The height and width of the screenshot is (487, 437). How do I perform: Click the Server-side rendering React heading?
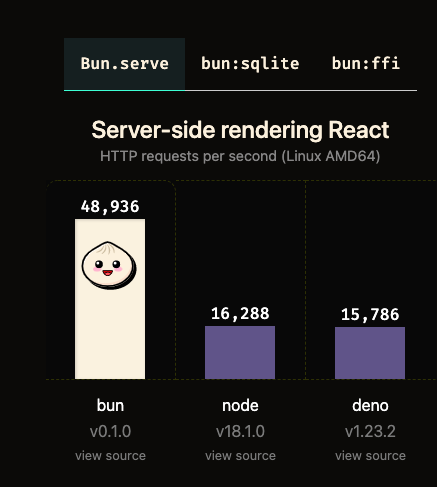[x=240, y=130]
